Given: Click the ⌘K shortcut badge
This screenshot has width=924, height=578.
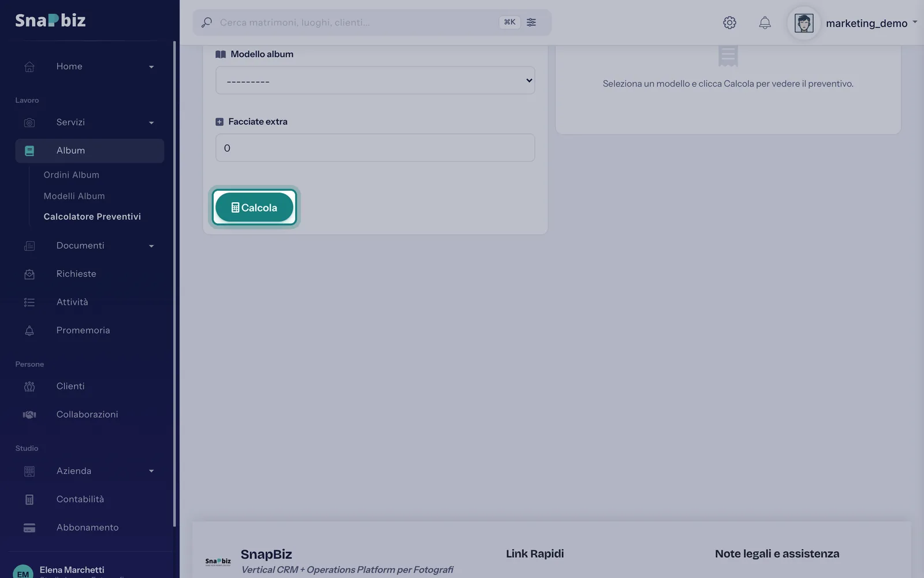Looking at the screenshot, I should tap(509, 22).
